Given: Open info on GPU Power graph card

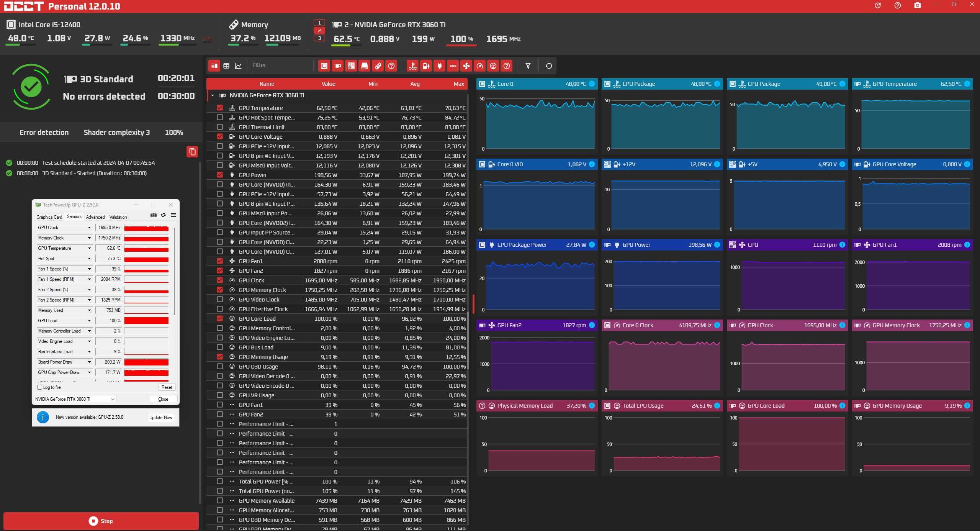Looking at the screenshot, I should (x=717, y=245).
